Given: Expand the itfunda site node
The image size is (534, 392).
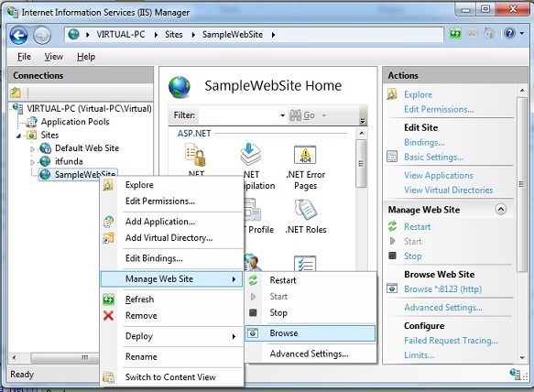Looking at the screenshot, I should pos(33,162).
